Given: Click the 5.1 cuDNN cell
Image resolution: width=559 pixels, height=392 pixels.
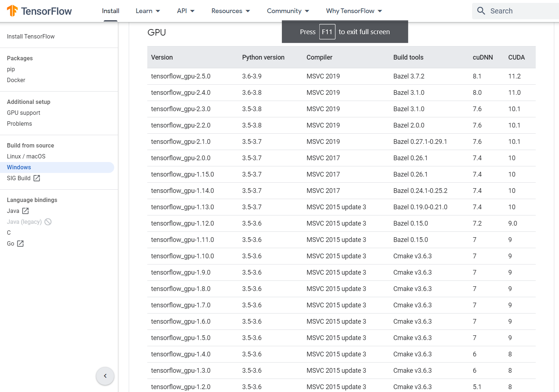Looking at the screenshot, I should (477, 387).
